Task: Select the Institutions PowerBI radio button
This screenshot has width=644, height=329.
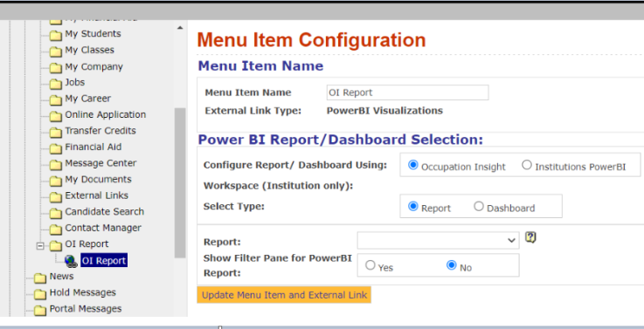Action: tap(527, 165)
